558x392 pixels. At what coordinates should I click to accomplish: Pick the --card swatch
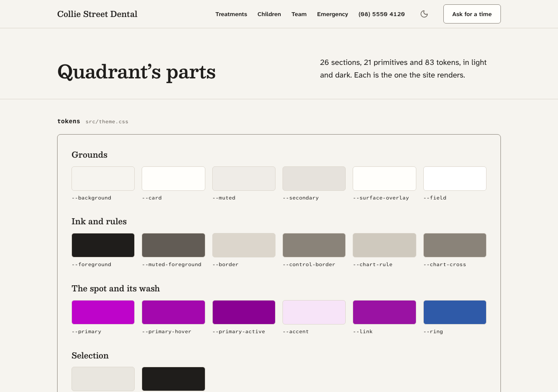tap(174, 179)
